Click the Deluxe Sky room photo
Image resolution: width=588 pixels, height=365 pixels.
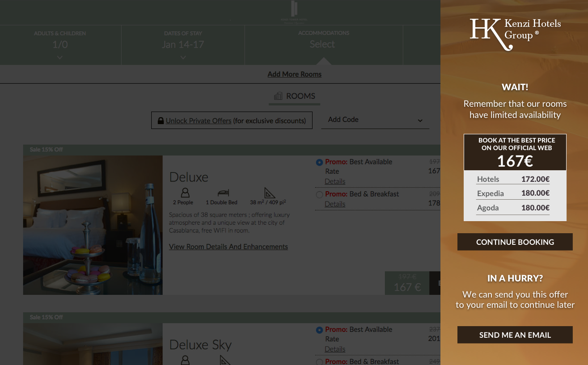pyautogui.click(x=93, y=344)
